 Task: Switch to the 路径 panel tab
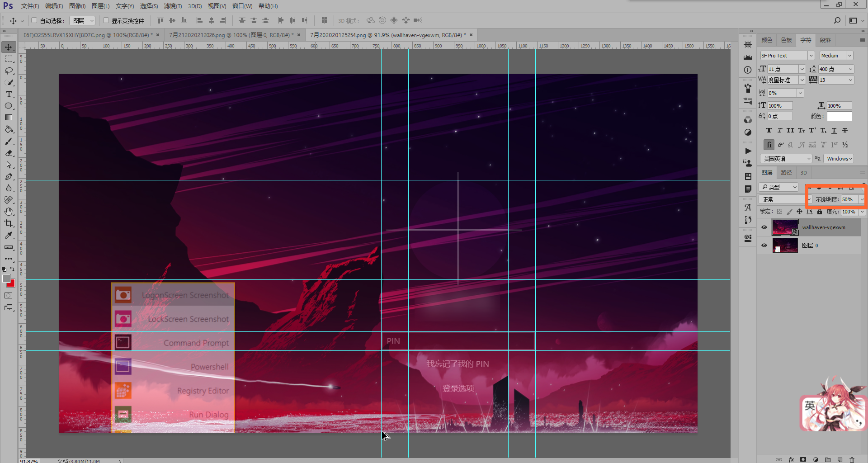(786, 172)
